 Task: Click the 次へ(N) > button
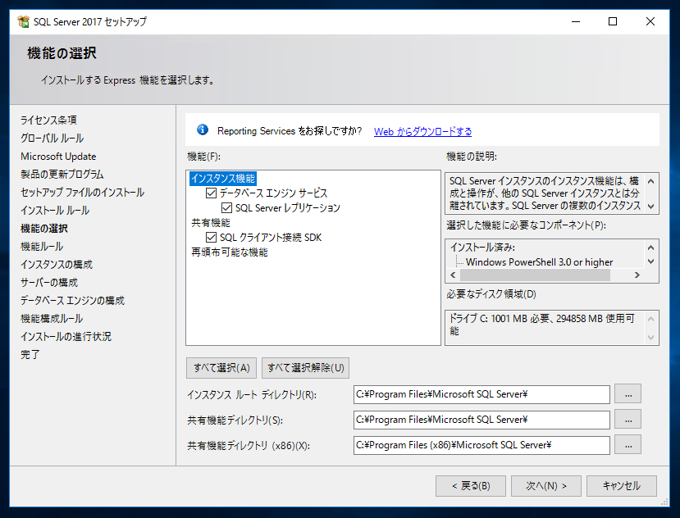click(x=546, y=486)
